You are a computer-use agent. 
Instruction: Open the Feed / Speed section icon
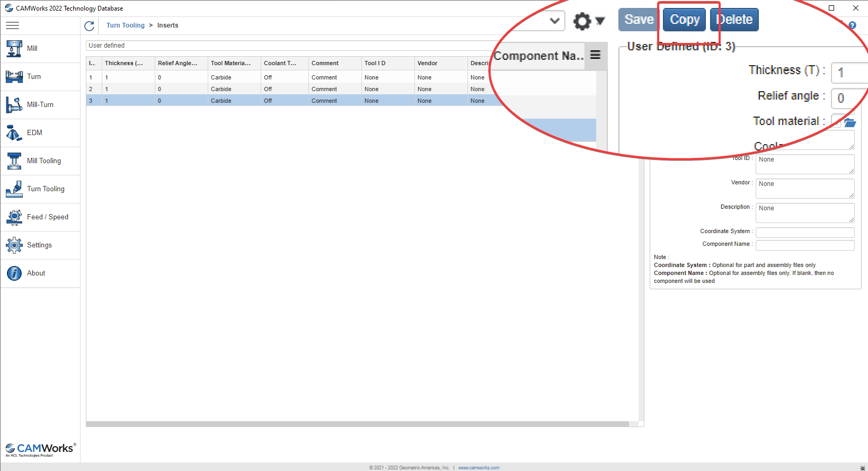coord(14,217)
